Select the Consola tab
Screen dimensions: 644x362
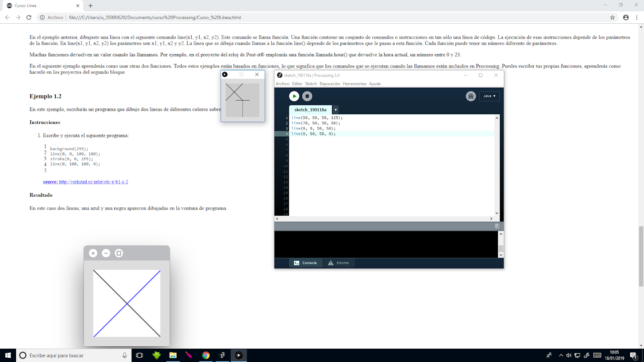click(306, 263)
